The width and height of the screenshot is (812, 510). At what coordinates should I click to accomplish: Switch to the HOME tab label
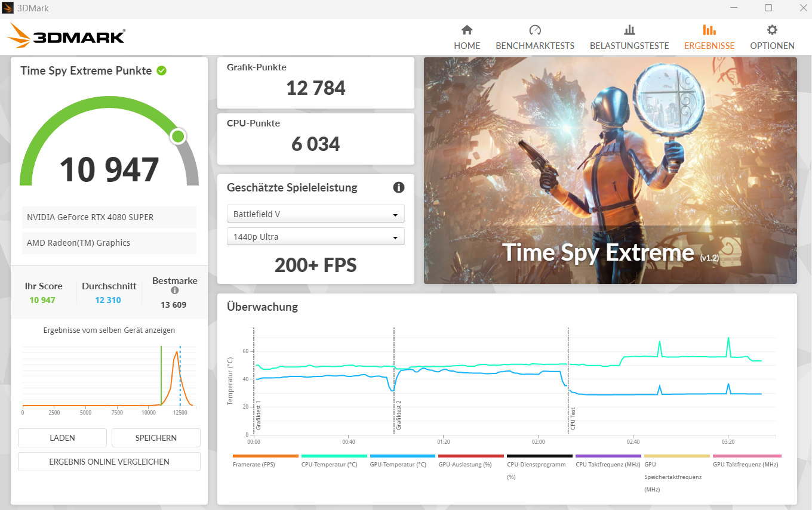(467, 46)
